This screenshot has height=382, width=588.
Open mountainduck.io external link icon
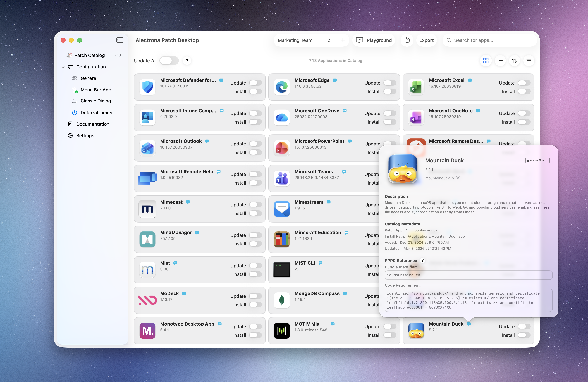[x=458, y=178]
